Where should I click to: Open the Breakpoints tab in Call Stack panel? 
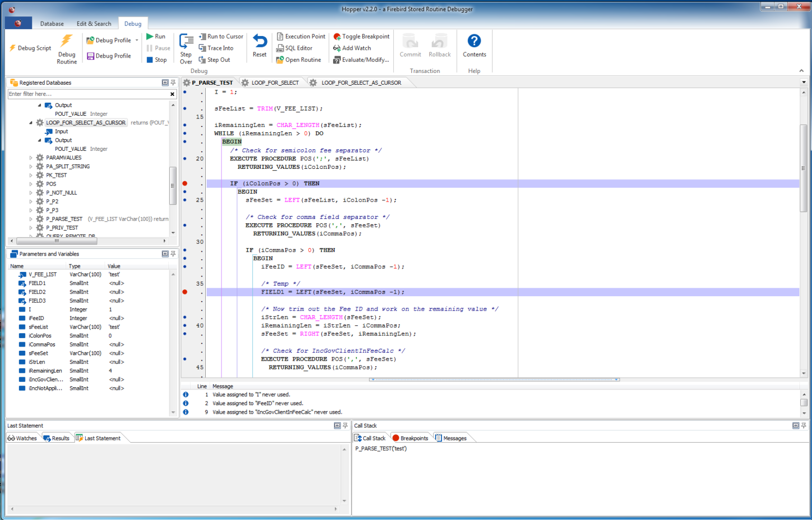[x=410, y=438]
